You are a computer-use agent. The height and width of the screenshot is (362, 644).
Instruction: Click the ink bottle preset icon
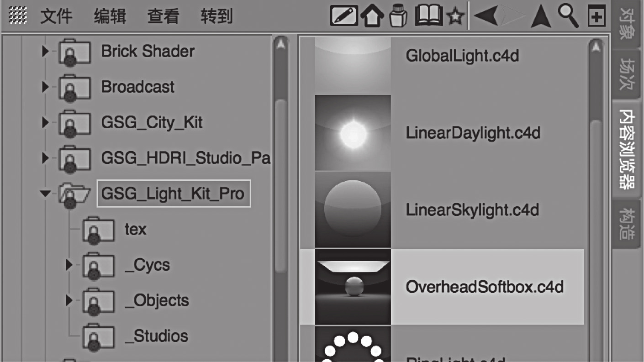click(x=398, y=16)
